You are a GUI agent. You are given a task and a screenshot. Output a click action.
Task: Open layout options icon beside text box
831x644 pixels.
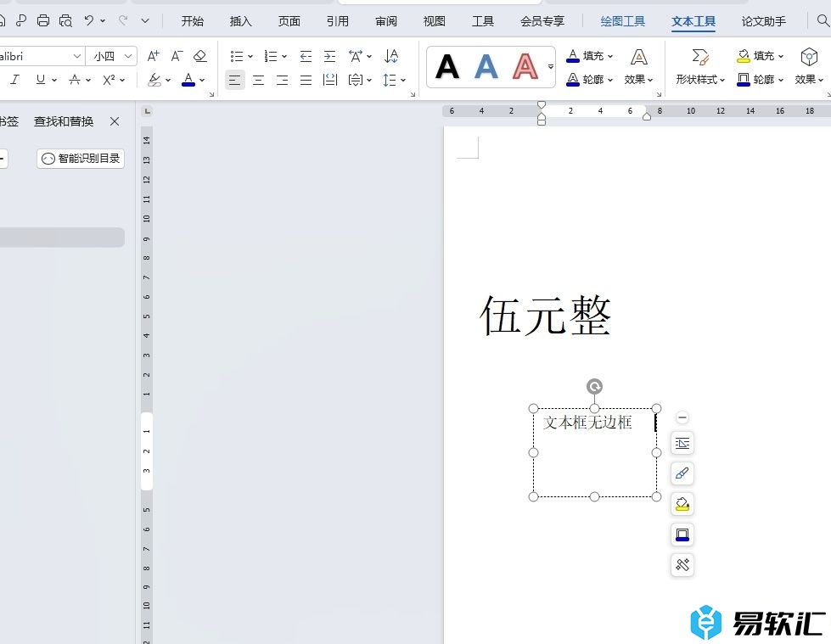(x=682, y=443)
